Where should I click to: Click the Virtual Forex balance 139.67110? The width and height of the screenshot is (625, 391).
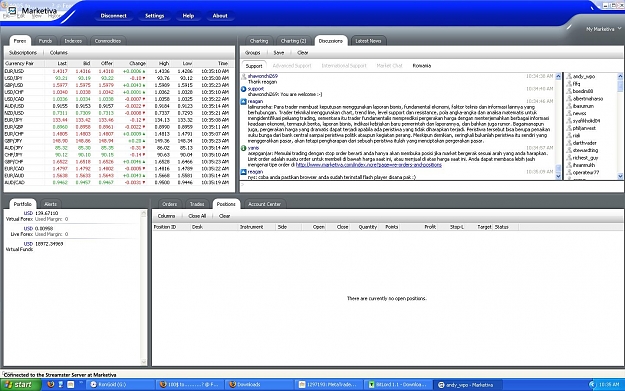click(46, 213)
